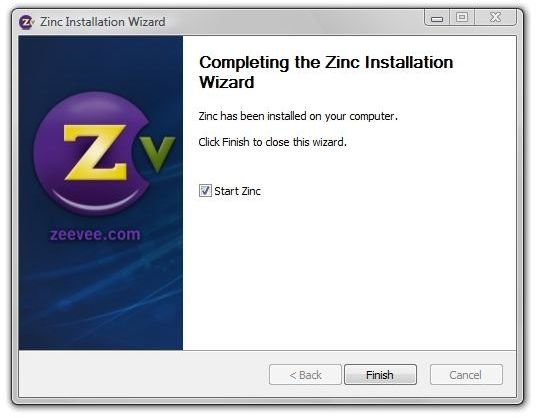Uncheck the Start Zinc checkbox
Viewport: 536px width, 418px height.
coord(205,191)
